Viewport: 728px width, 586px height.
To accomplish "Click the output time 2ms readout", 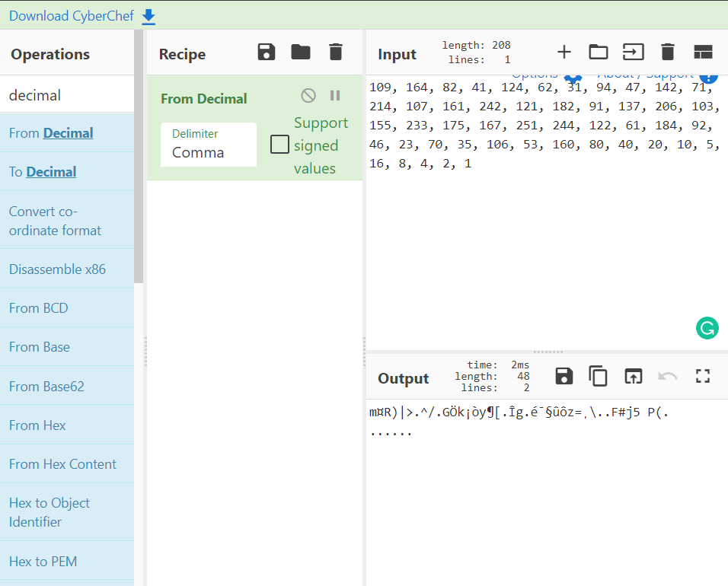I will point(498,365).
